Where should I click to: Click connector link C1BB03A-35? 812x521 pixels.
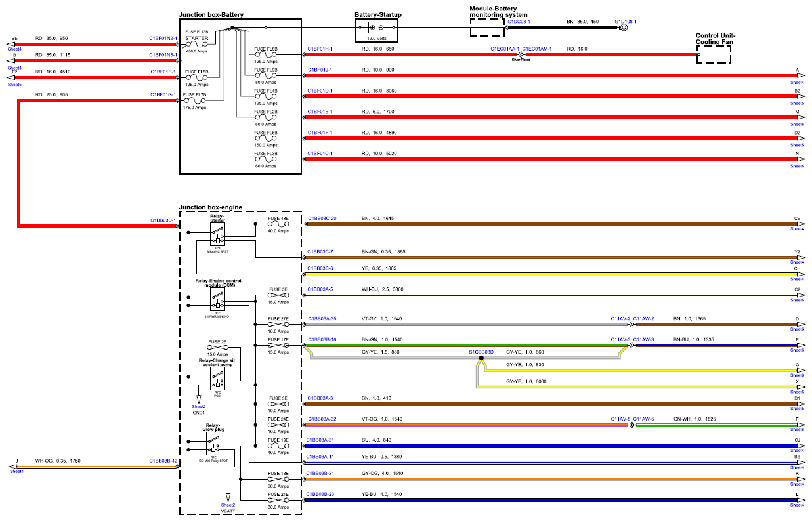click(x=322, y=319)
